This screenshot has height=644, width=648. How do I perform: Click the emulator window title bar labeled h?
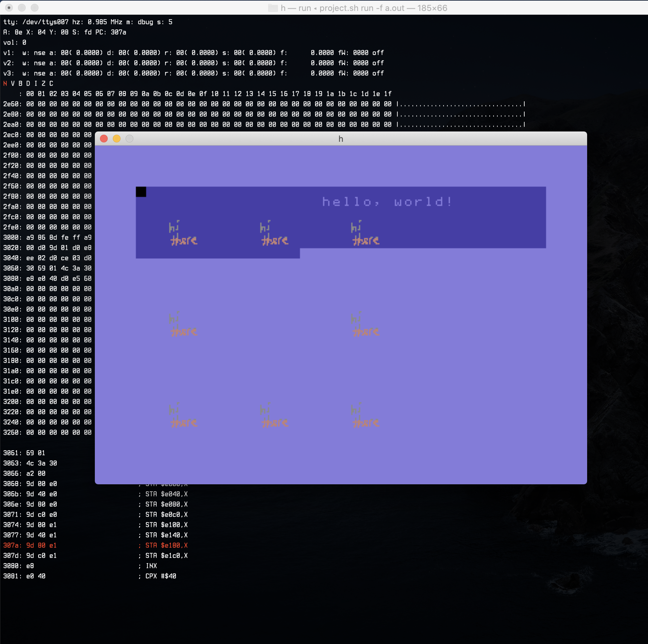point(340,139)
